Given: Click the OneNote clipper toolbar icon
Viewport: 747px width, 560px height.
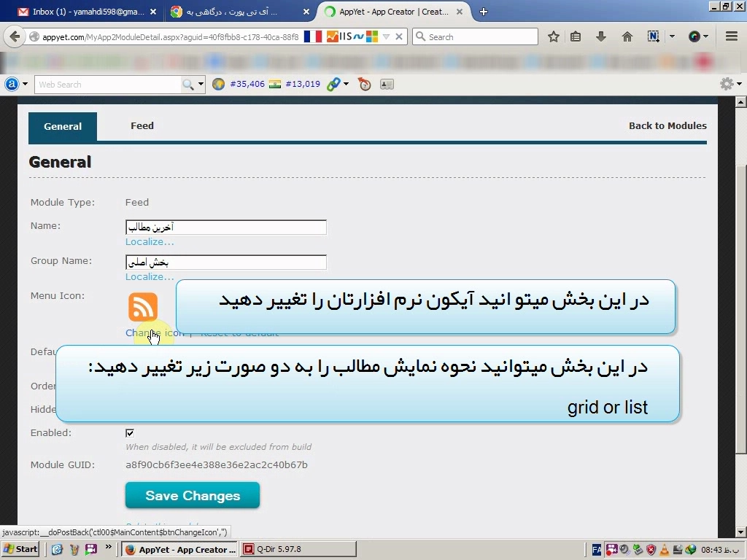Looking at the screenshot, I should click(x=653, y=36).
